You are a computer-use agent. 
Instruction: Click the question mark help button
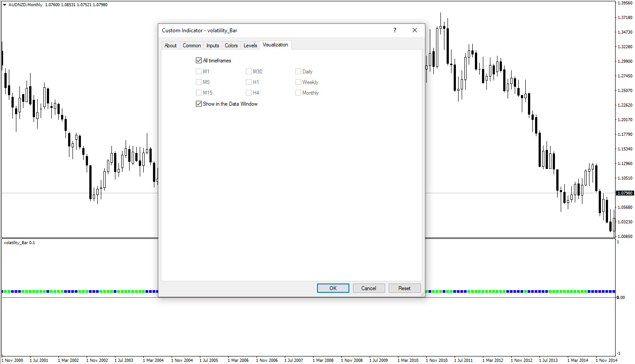395,31
